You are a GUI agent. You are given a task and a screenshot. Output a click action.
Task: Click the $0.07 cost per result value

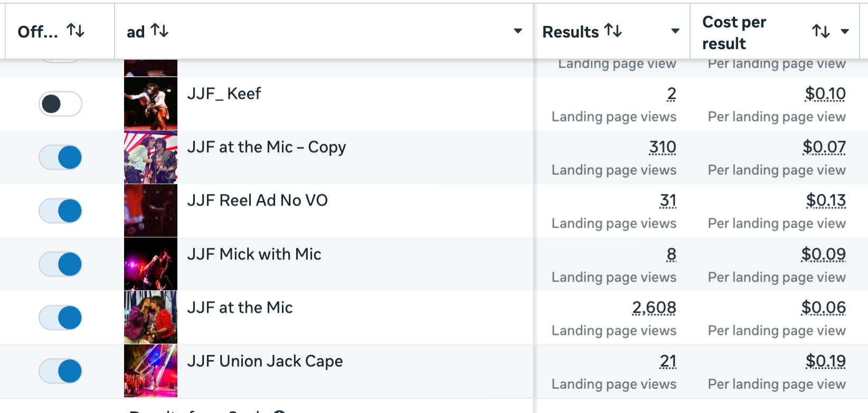point(824,147)
